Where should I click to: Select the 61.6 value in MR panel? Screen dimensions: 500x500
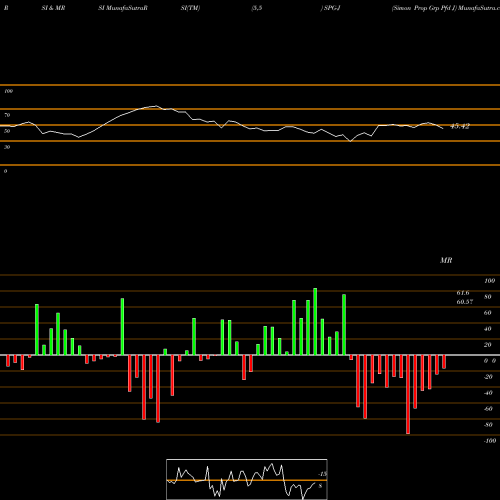pyautogui.click(x=463, y=293)
